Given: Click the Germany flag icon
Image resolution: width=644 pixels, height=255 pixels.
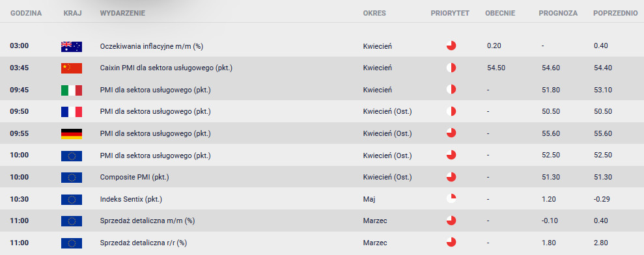Looking at the screenshot, I should tap(72, 134).
